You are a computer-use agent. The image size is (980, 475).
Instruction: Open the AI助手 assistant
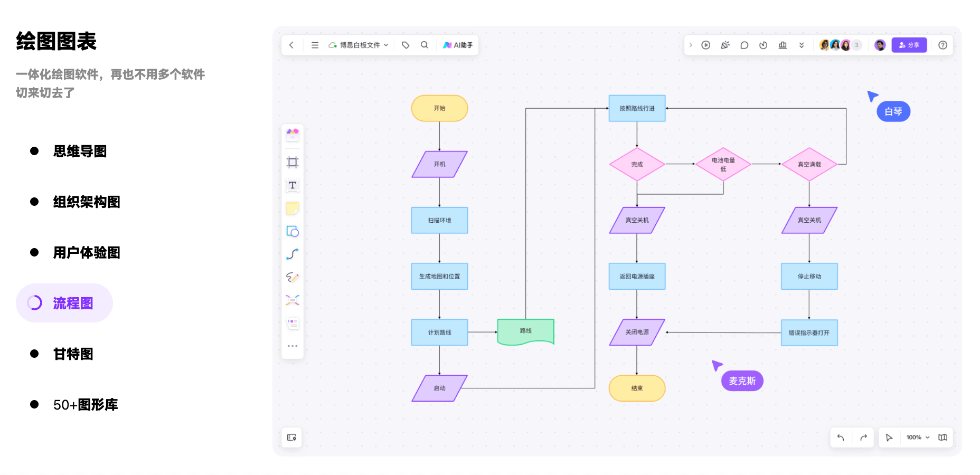pyautogui.click(x=458, y=45)
